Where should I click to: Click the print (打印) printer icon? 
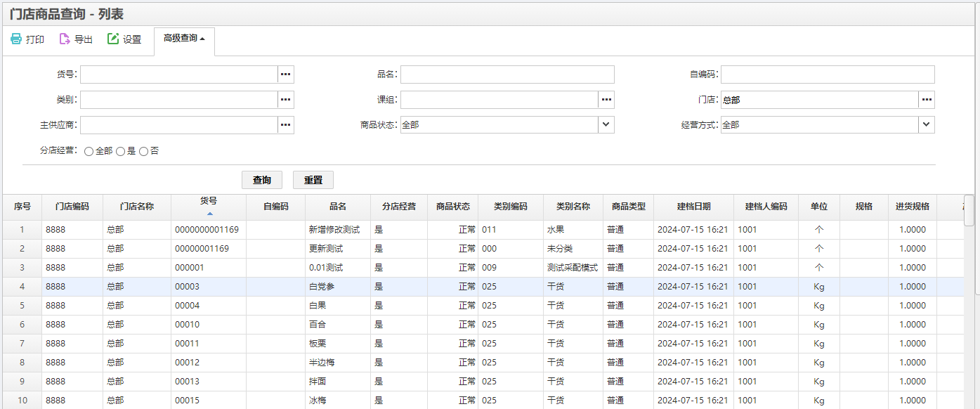pos(16,39)
